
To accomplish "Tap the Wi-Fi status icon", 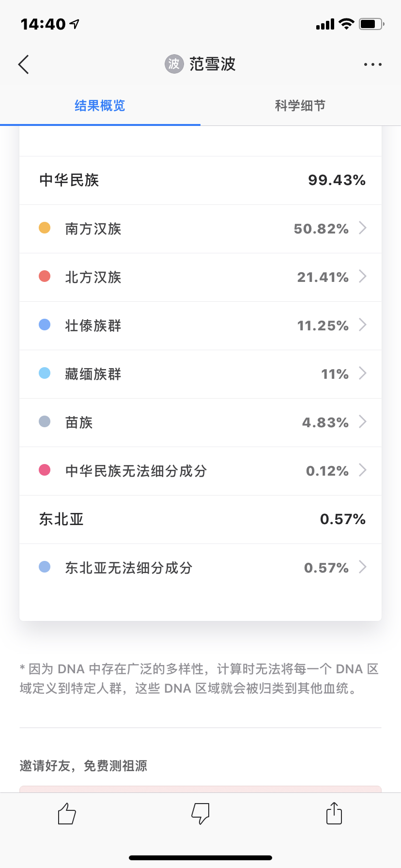I will (346, 24).
